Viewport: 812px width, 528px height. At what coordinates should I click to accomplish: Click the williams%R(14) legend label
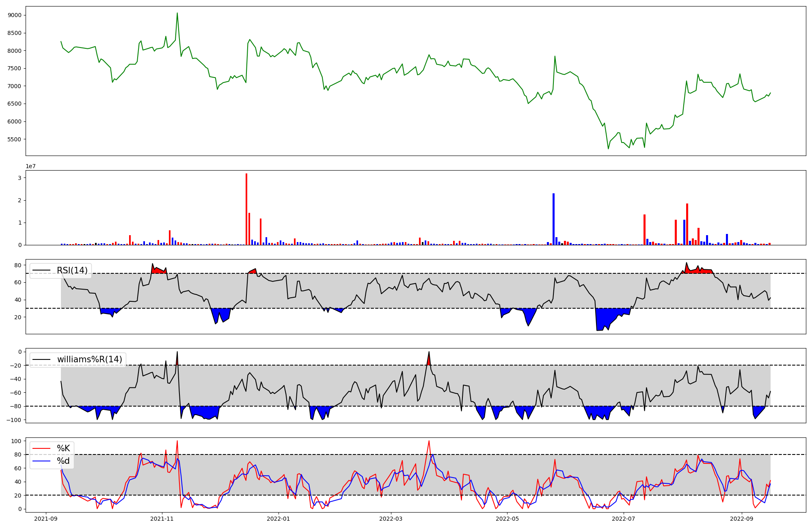pyautogui.click(x=89, y=359)
